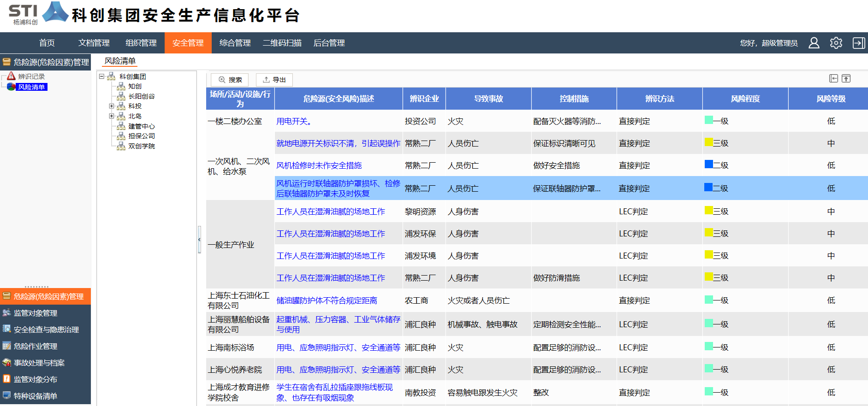
Task: Open the user profile icon
Action: [x=814, y=43]
